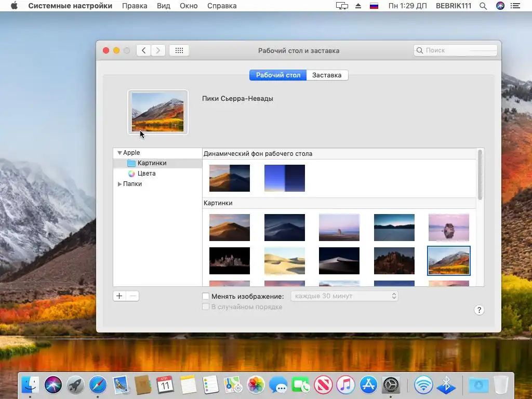Open FaceTime green camera icon
This screenshot has width=532, height=399.
(x=301, y=385)
